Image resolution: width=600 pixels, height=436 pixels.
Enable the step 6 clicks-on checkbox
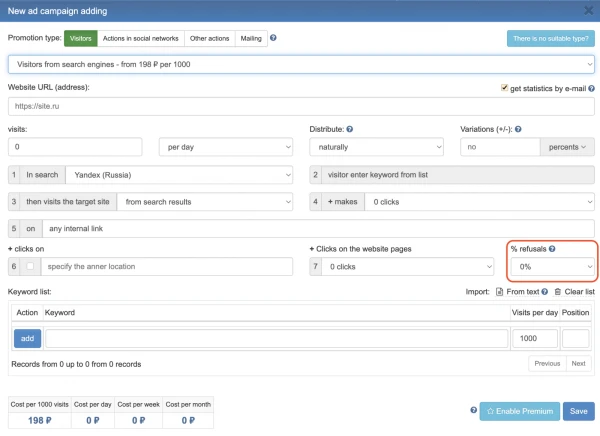click(x=30, y=266)
